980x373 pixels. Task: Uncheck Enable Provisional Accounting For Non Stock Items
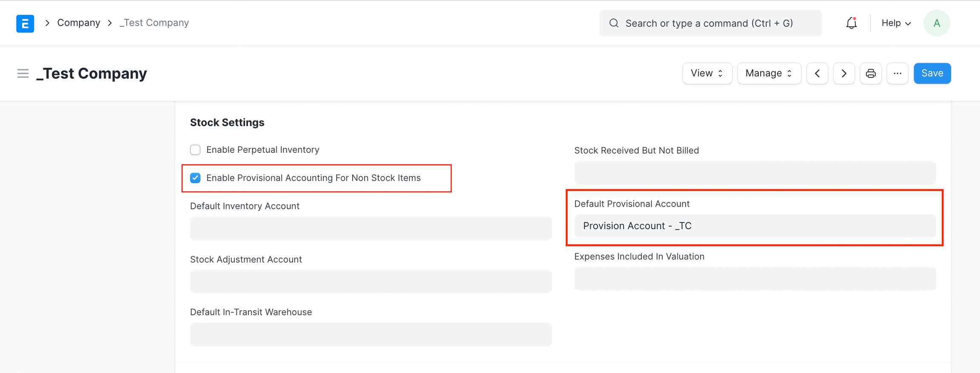[x=195, y=178]
